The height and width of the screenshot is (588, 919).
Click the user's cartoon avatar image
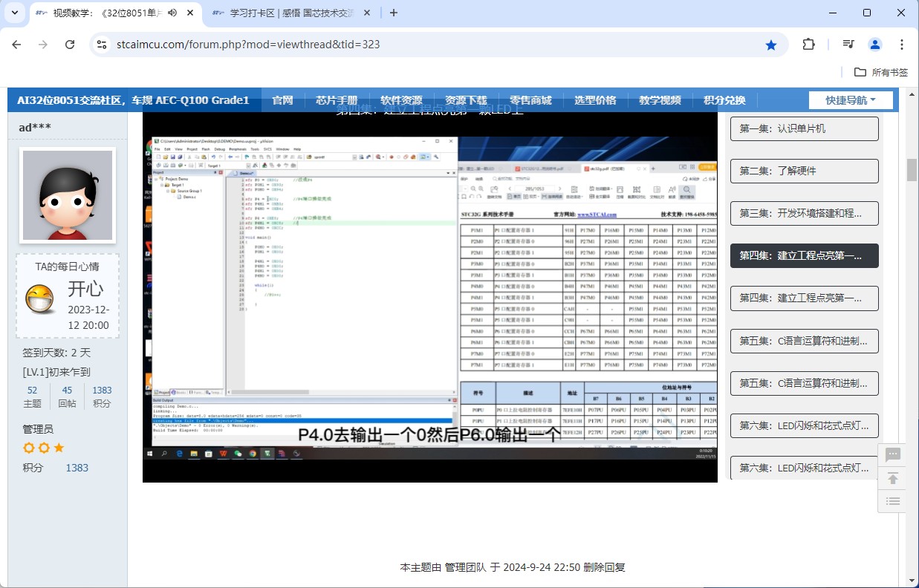[x=68, y=195]
